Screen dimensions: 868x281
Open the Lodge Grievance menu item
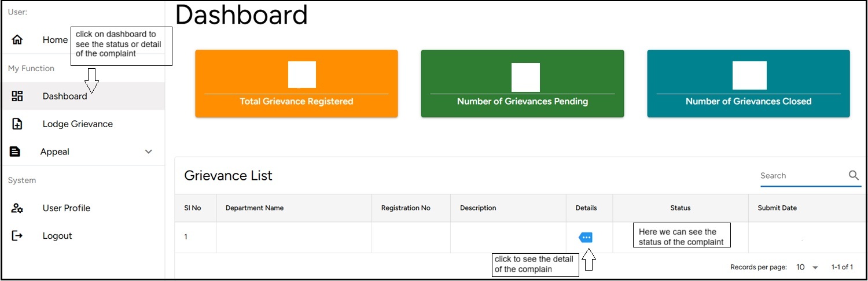[x=78, y=124]
